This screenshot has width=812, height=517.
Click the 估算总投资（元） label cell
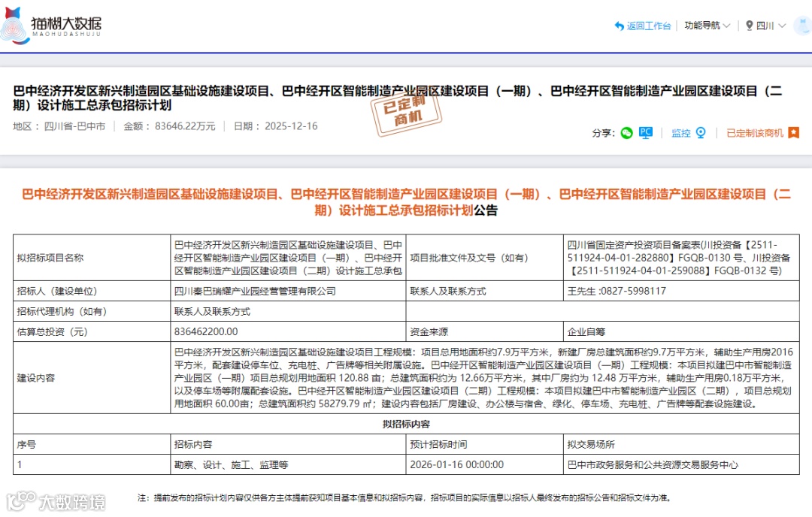(x=92, y=331)
